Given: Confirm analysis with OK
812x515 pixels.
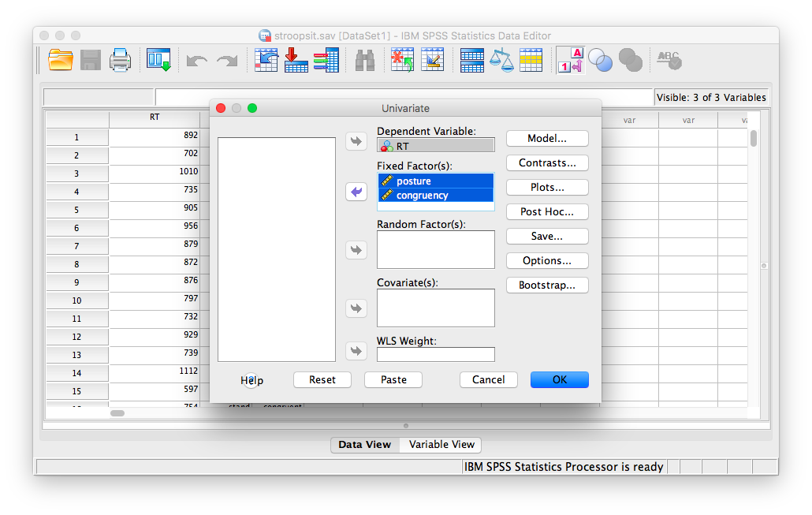Looking at the screenshot, I should pyautogui.click(x=559, y=380).
